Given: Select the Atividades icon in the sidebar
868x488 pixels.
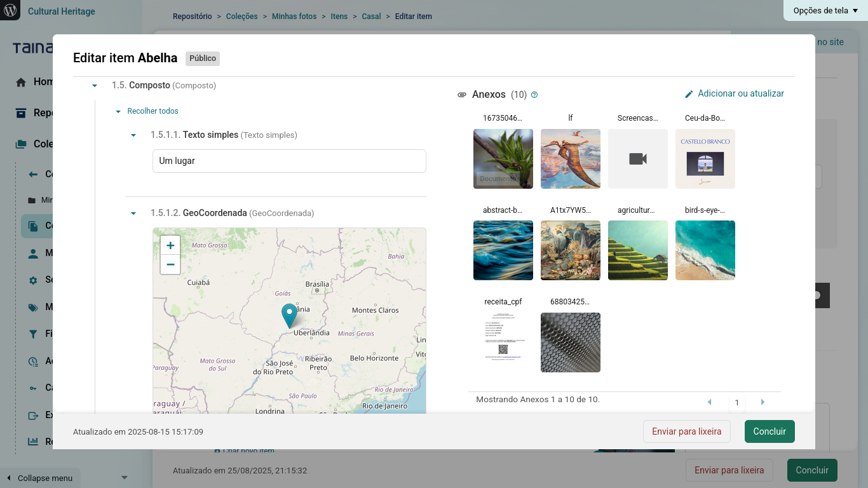Looking at the screenshot, I should coord(32,361).
